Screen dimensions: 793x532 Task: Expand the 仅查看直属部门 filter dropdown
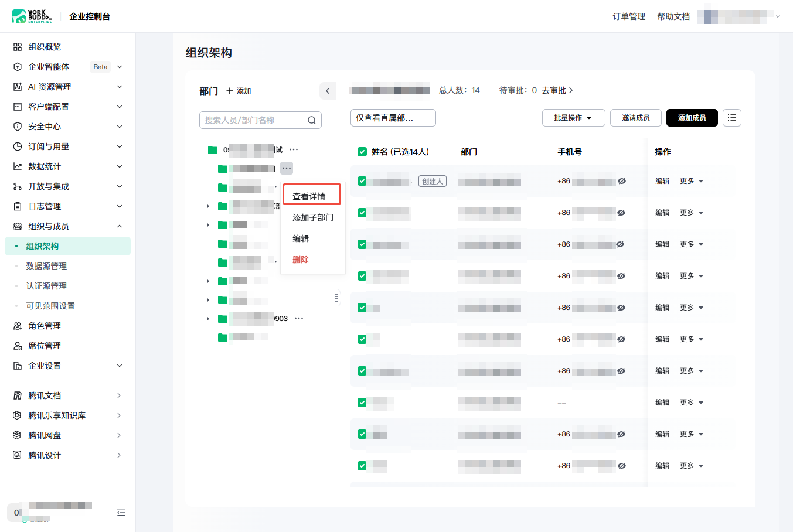pyautogui.click(x=393, y=118)
